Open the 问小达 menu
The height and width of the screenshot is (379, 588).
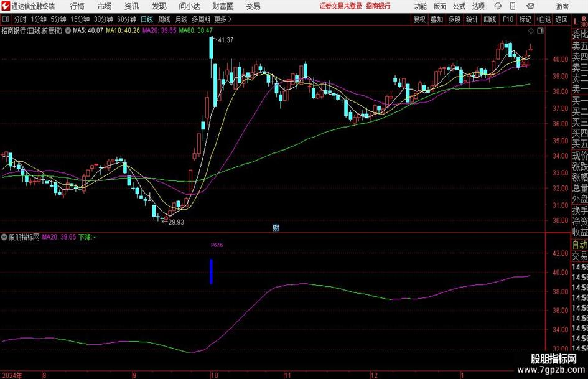click(189, 6)
